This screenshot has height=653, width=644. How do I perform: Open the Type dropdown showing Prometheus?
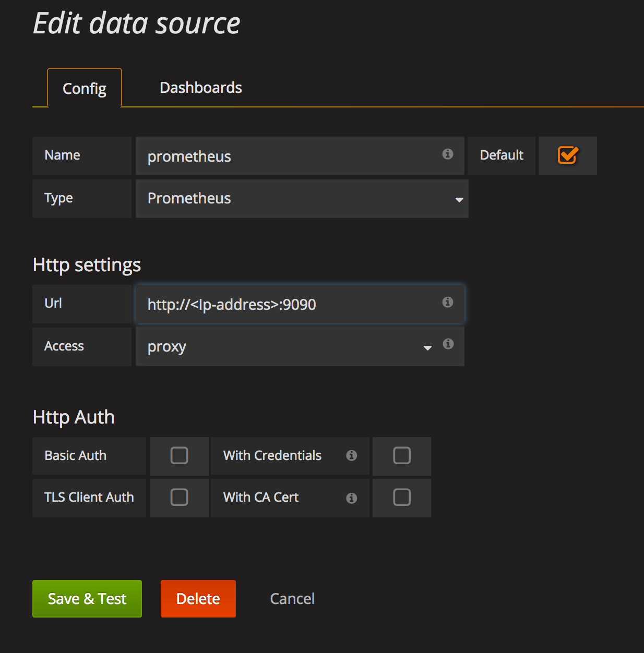pos(302,199)
